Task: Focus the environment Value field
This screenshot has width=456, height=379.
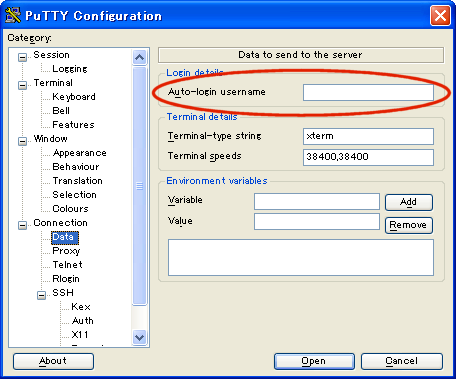Action: [x=317, y=222]
